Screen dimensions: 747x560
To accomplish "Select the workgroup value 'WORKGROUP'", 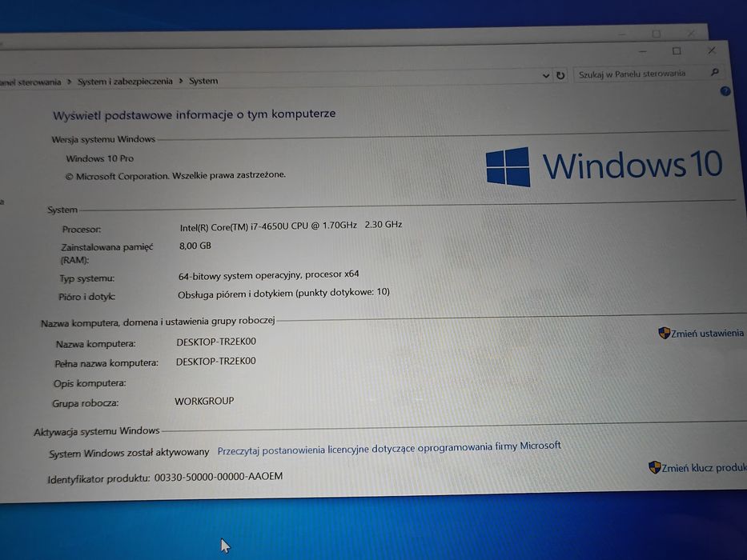I will [204, 401].
